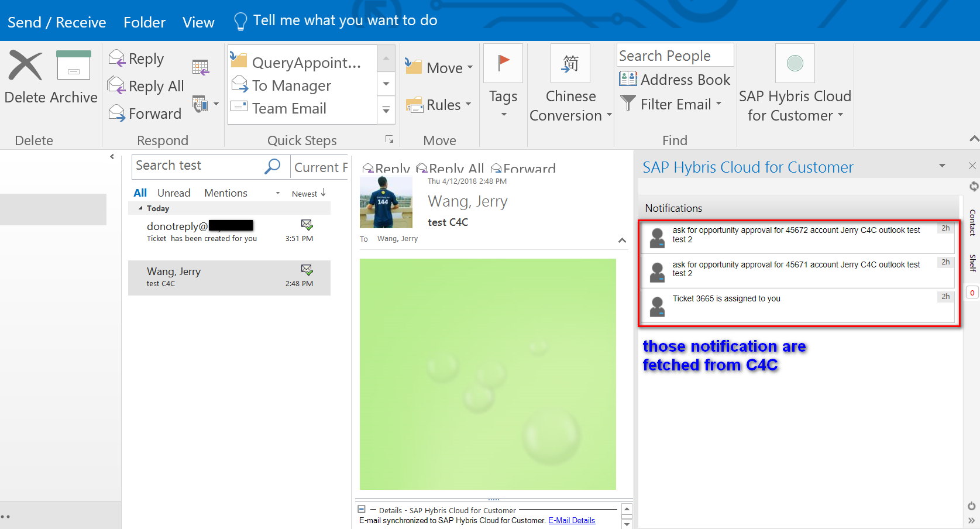Reply to the selected email
Viewport: 980px width, 529px height.
136,59
